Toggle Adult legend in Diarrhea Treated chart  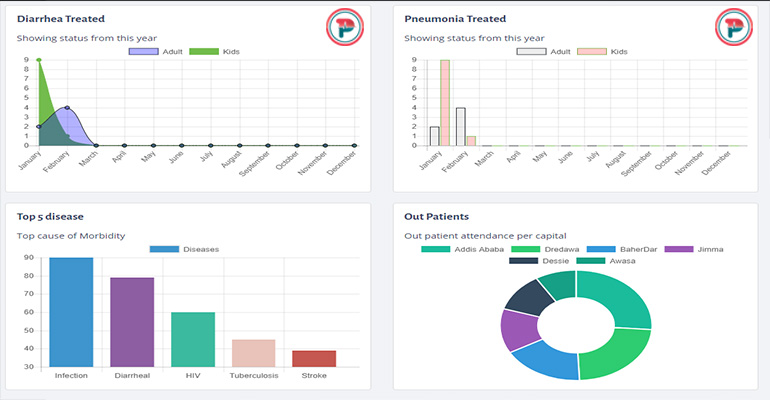(x=158, y=51)
